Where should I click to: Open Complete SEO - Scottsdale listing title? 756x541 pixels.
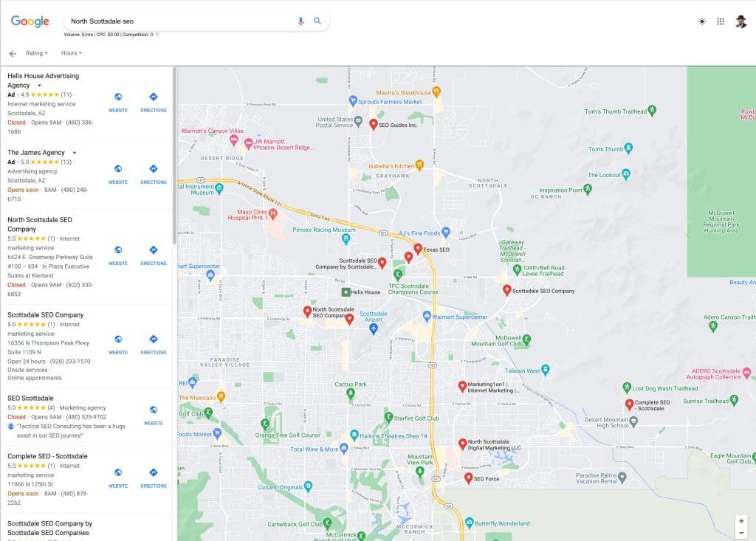(47, 456)
